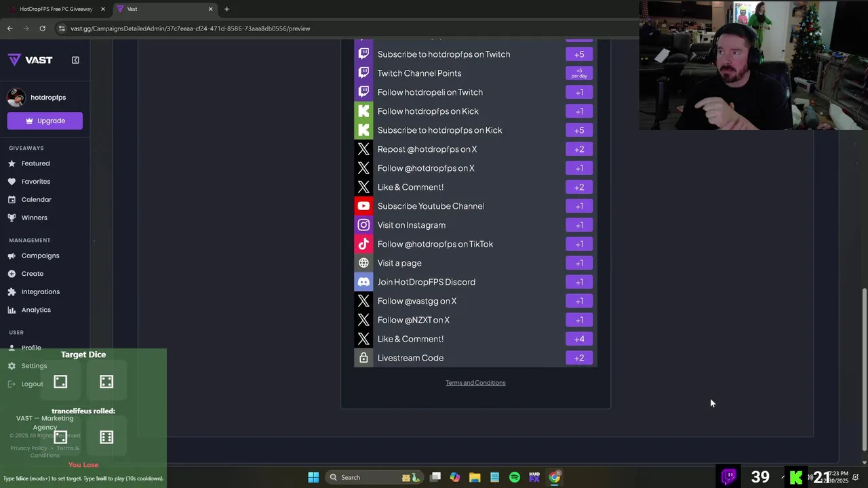Click the Analytics chart icon

pos(12,310)
